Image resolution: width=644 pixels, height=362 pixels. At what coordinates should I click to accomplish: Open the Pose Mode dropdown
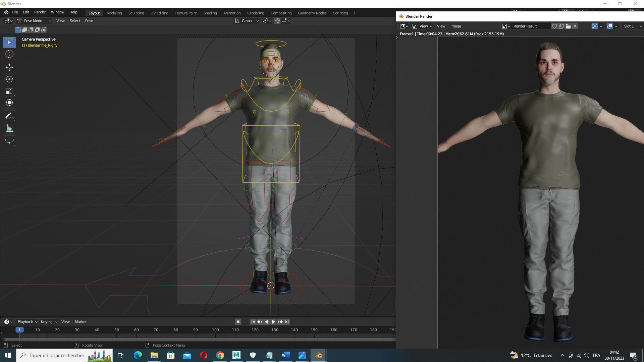click(x=34, y=21)
